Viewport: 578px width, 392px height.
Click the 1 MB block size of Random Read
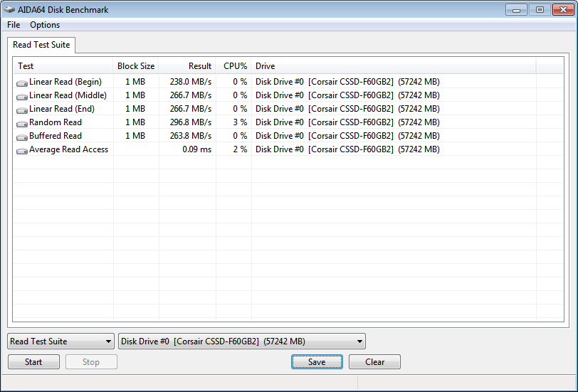135,122
